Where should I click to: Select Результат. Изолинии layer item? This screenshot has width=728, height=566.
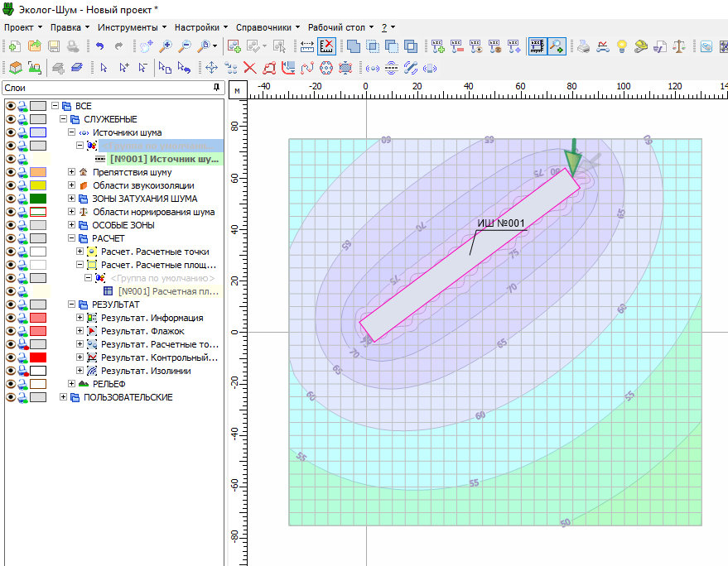145,371
